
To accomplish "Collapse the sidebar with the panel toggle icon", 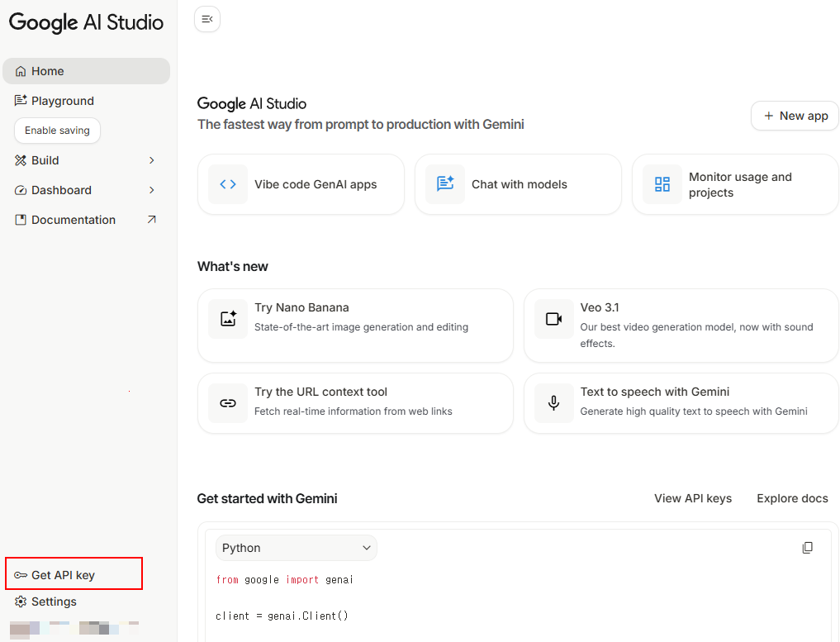I will click(207, 19).
